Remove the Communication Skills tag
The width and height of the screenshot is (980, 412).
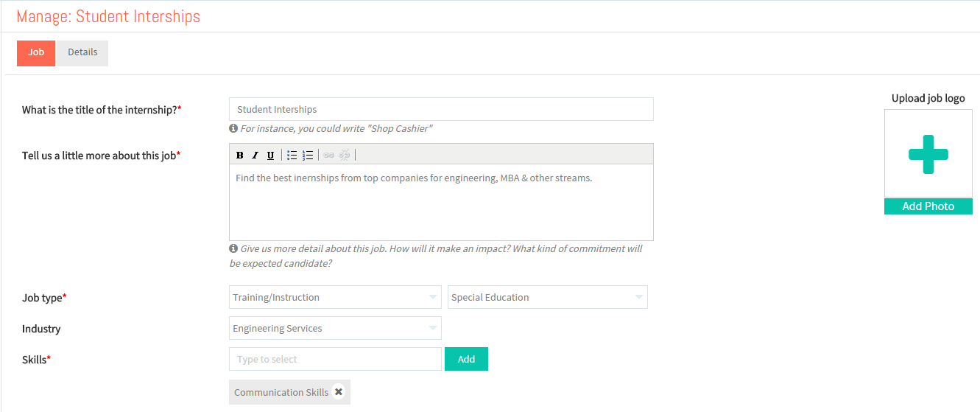(339, 392)
